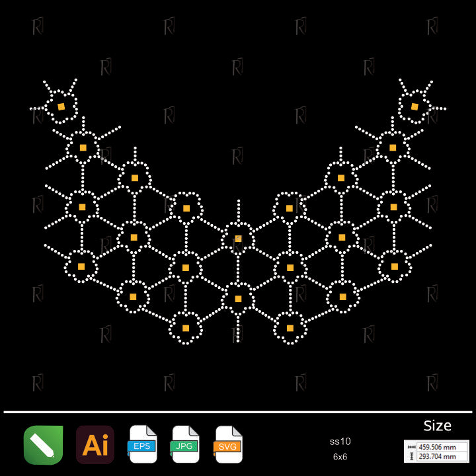The image size is (476, 476).
Task: Click the 459.506 mm width field
Action: pos(442,447)
